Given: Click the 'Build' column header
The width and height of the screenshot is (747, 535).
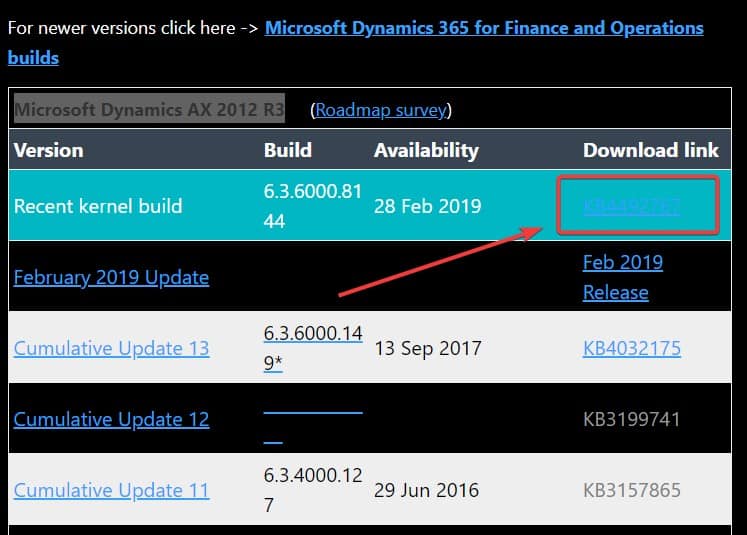Looking at the screenshot, I should (x=288, y=151).
